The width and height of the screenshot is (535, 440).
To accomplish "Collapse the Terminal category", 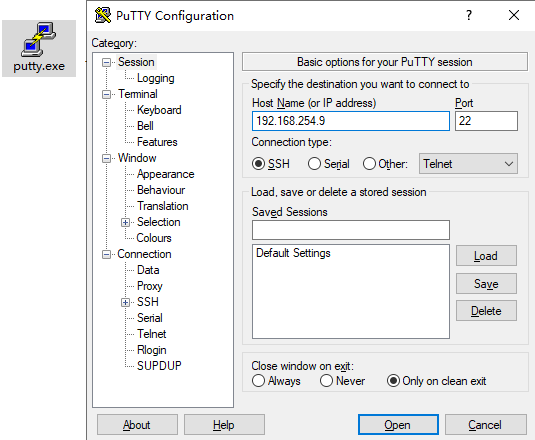I will pyautogui.click(x=106, y=94).
